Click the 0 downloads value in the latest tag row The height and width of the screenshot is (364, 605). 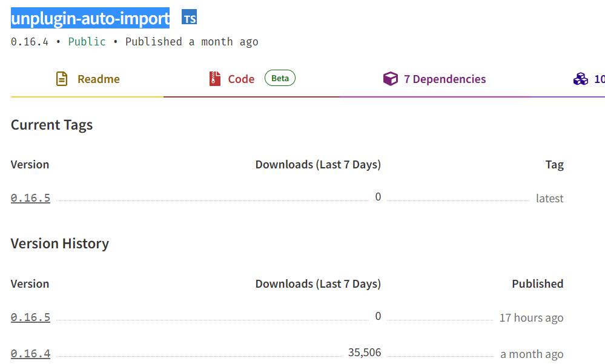(x=378, y=197)
